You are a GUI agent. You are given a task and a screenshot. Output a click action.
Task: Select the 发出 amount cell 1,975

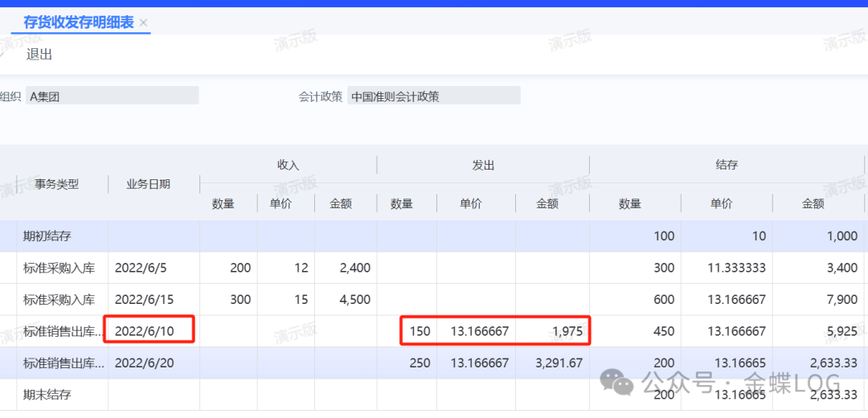(x=552, y=330)
